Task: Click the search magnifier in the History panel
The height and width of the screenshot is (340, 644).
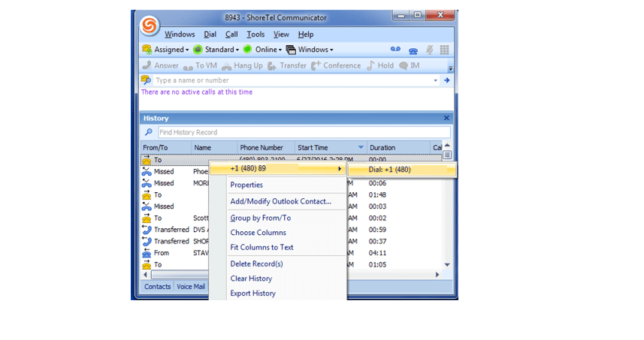Action: (149, 132)
